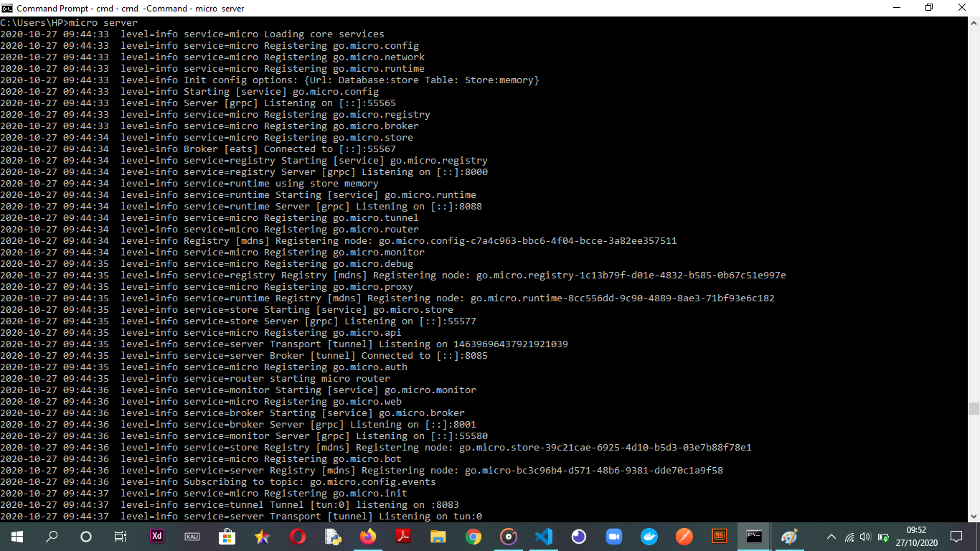Open Windows Search
The image size is (980, 551).
click(51, 537)
